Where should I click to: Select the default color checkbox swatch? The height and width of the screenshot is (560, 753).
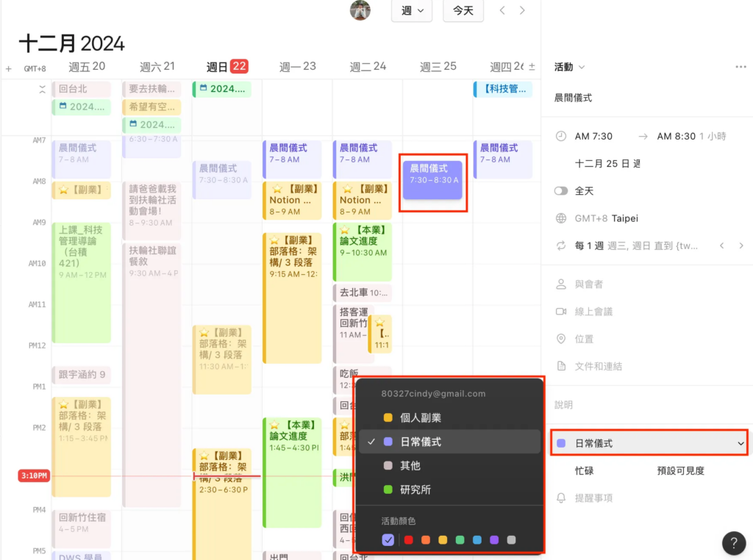[x=388, y=540]
